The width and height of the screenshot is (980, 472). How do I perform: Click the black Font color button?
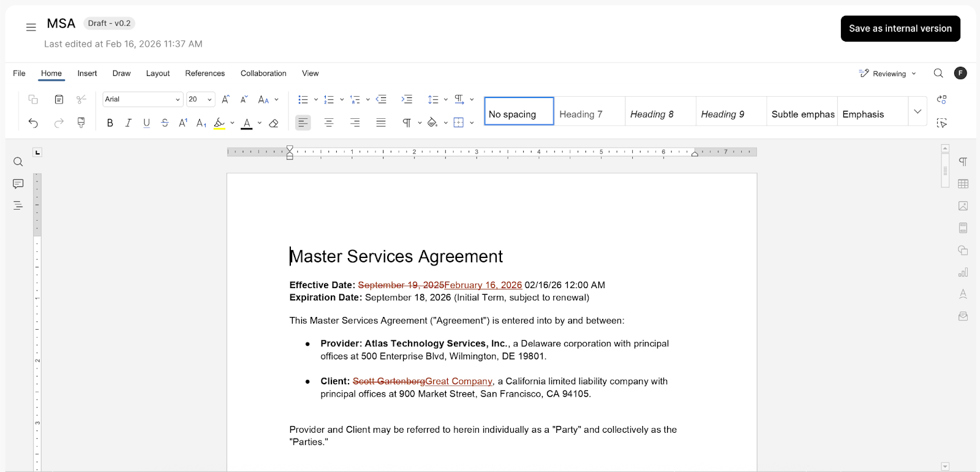[247, 123]
